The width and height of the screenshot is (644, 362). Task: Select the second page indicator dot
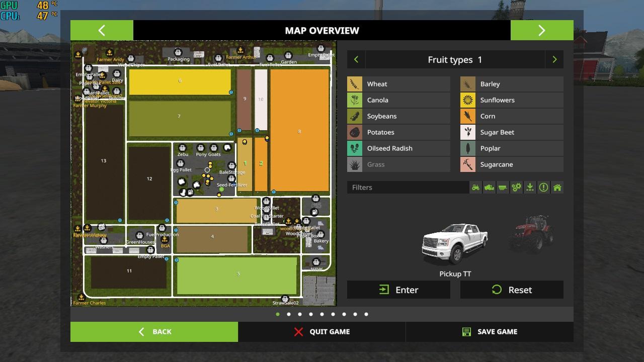(x=289, y=314)
